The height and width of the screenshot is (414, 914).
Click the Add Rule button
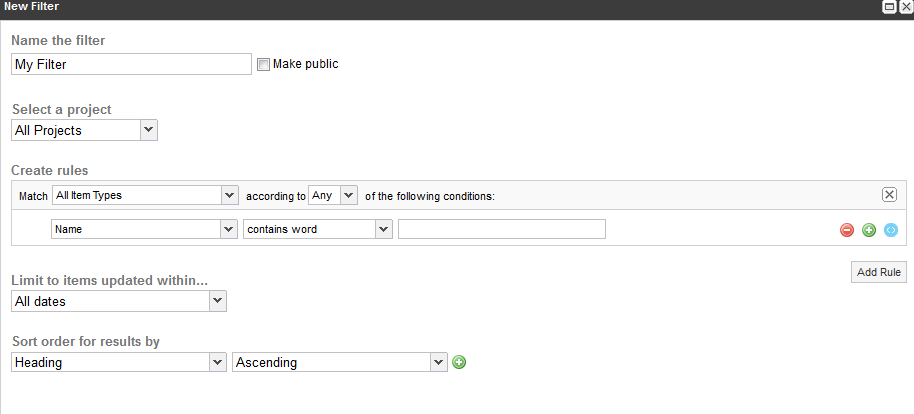pos(878,272)
